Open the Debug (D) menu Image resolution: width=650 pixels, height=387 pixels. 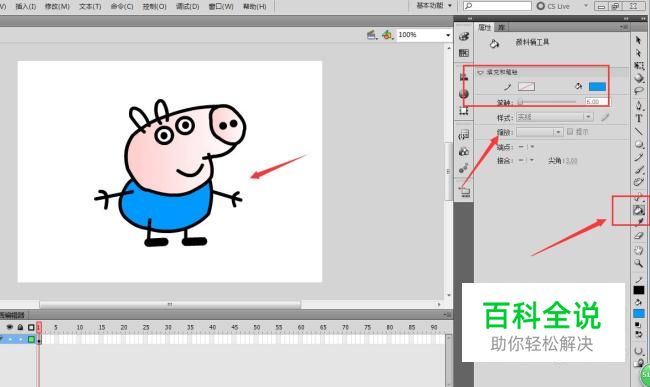(x=187, y=6)
